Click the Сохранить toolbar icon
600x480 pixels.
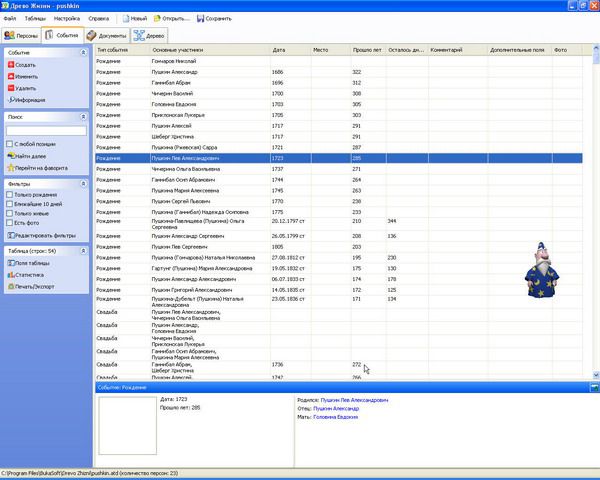201,18
